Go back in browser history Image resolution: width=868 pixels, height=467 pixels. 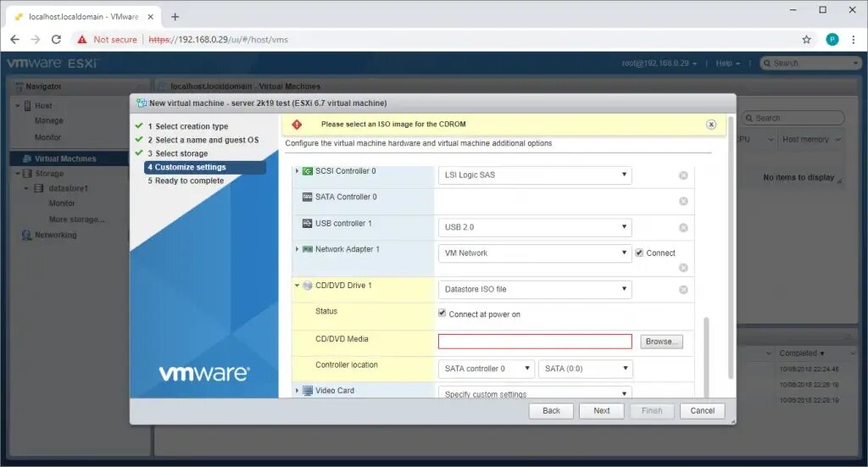click(15, 39)
